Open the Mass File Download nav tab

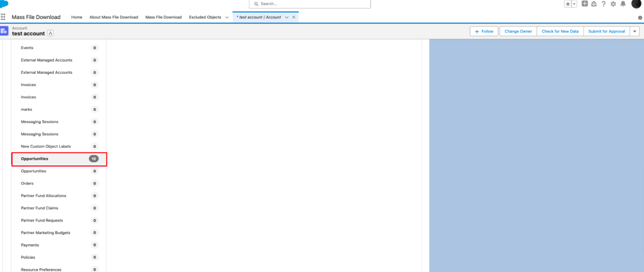point(163,17)
